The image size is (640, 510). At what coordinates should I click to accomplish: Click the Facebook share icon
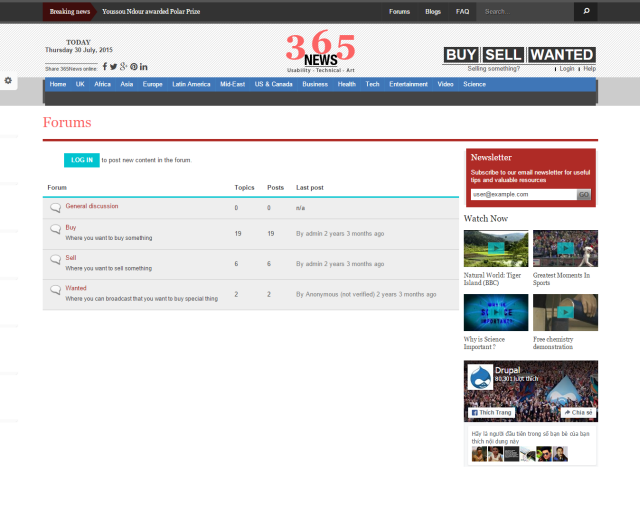coord(104,67)
